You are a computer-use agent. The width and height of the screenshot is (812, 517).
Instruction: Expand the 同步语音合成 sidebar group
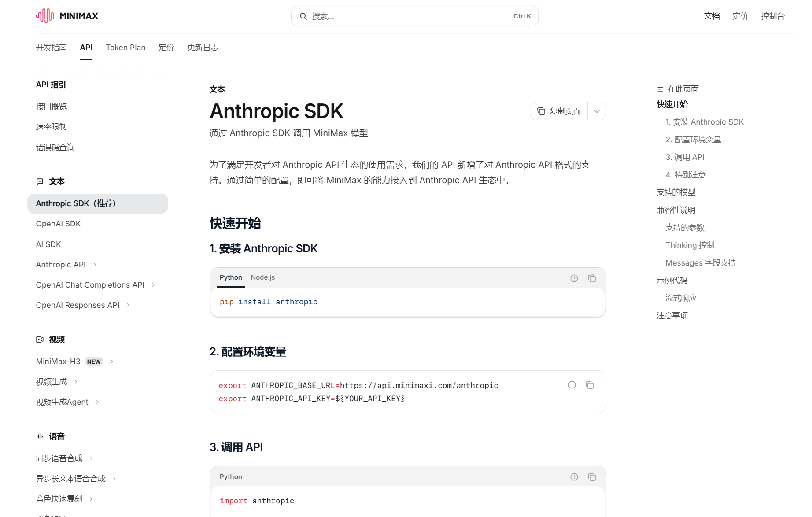coord(91,458)
